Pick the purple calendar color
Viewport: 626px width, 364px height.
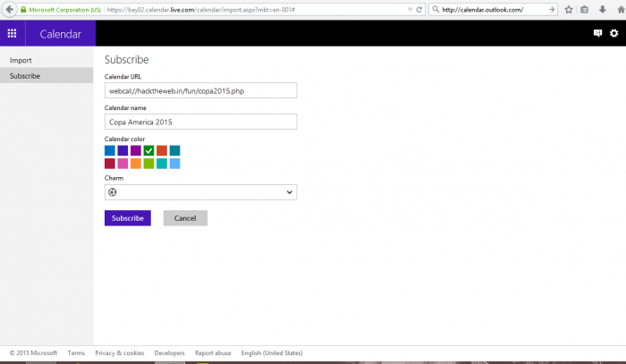136,150
